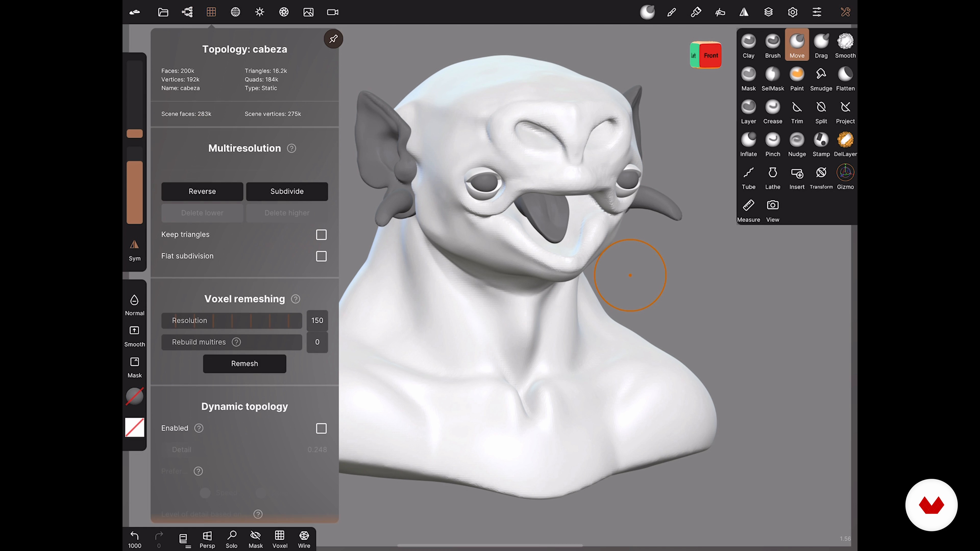Click the Resolution value field 150

pyautogui.click(x=317, y=321)
